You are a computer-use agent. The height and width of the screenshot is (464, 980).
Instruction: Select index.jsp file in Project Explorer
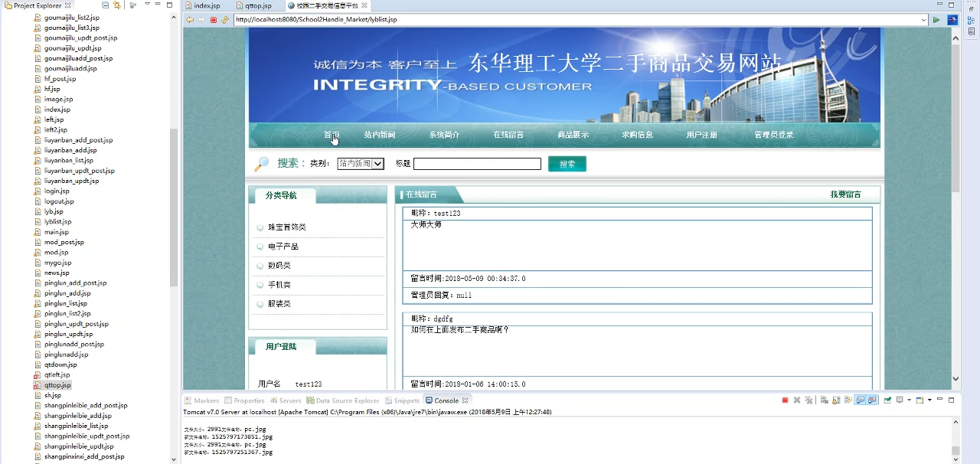[x=57, y=109]
